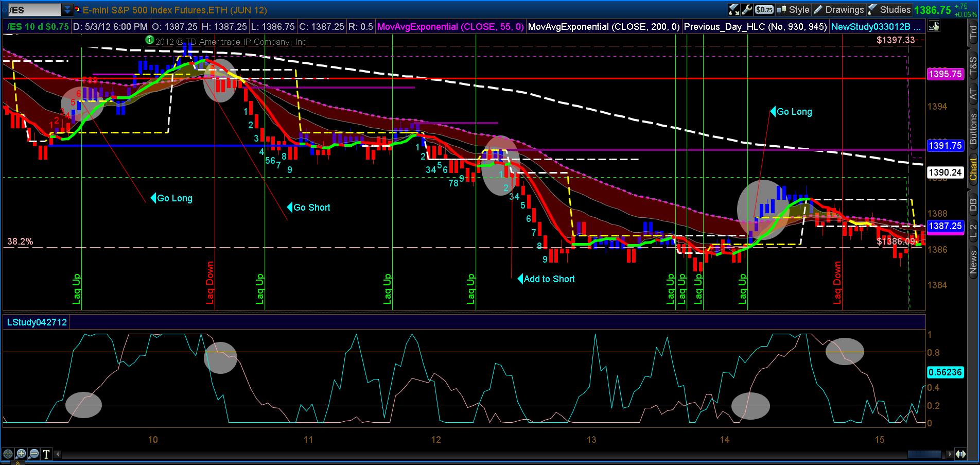
Task: Click the symbol description toggle beside ticker
Action: 78,9
